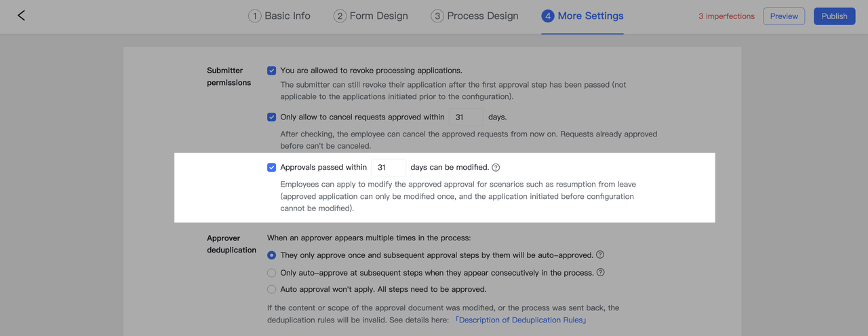
Task: Disable 'Approvals passed within' days checkbox
Action: click(x=271, y=168)
